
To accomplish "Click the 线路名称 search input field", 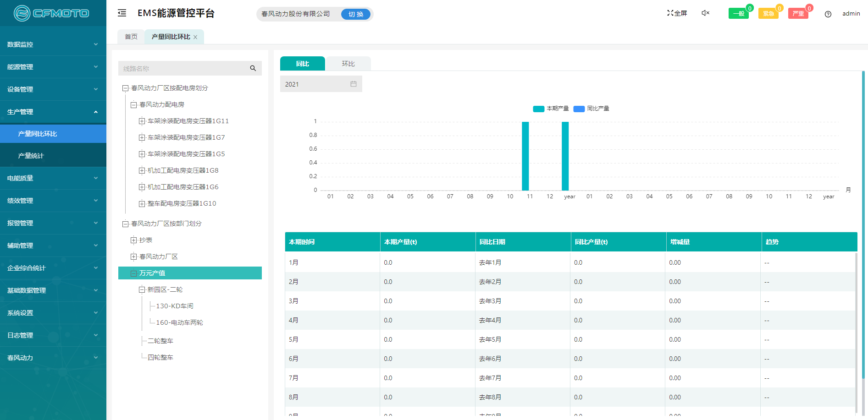I will click(183, 68).
